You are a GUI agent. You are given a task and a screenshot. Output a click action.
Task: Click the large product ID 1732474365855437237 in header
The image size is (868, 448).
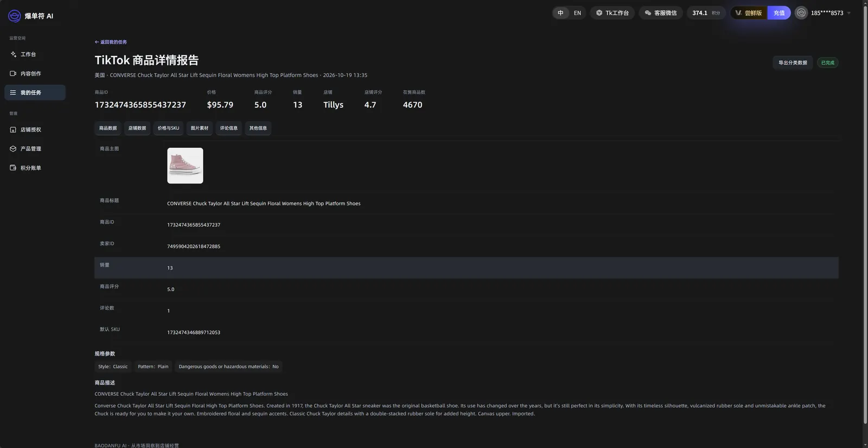pyautogui.click(x=140, y=105)
